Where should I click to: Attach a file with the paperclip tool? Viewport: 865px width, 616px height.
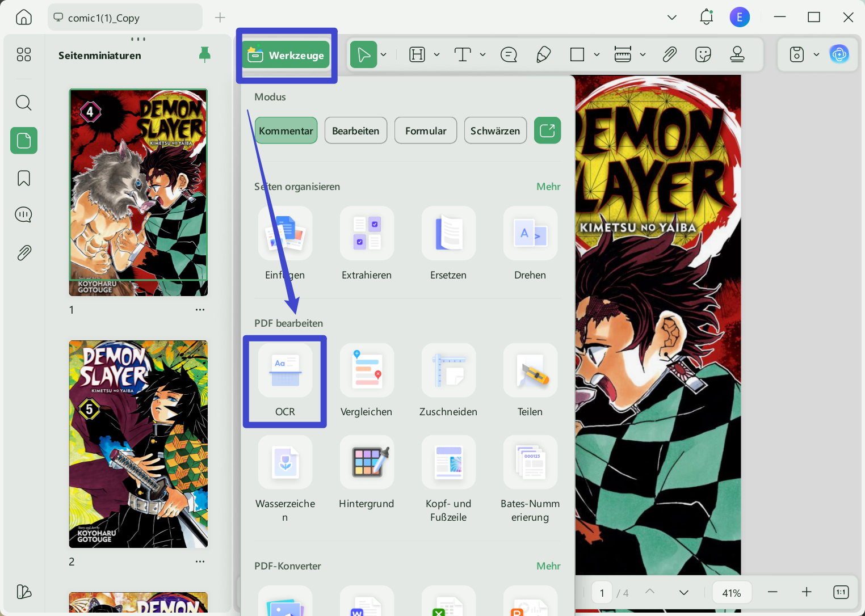pos(670,54)
